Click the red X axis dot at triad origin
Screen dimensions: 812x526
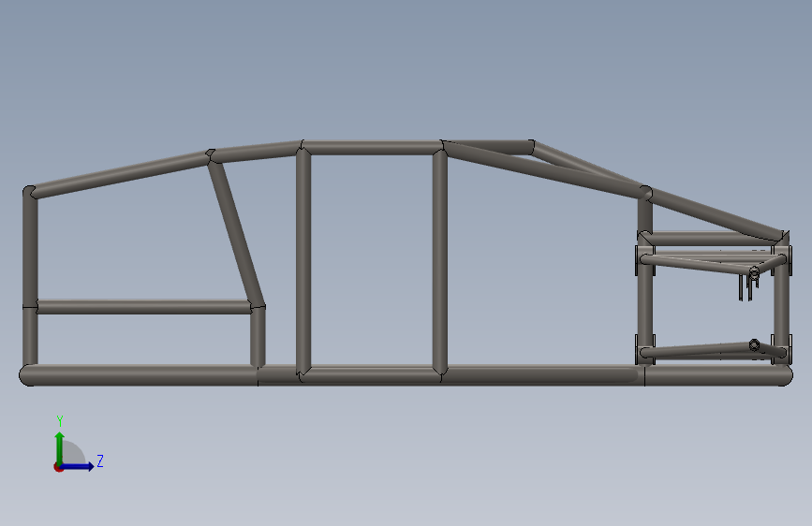[58, 467]
